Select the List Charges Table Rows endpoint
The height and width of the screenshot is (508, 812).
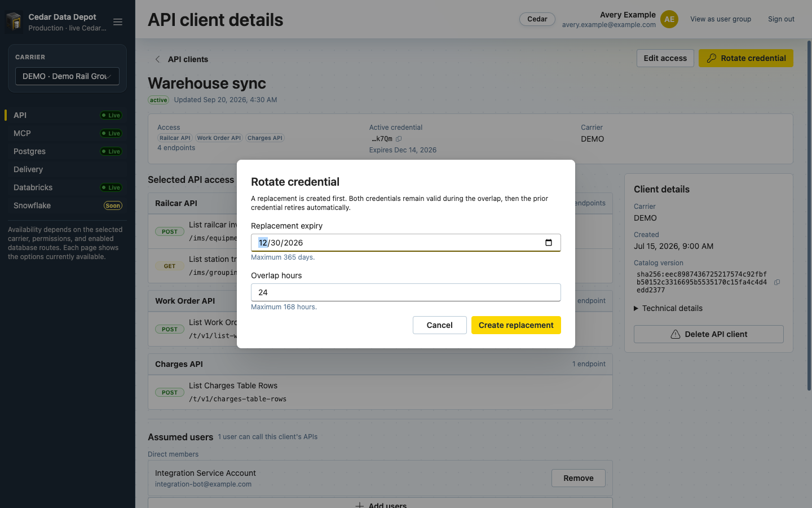click(380, 392)
